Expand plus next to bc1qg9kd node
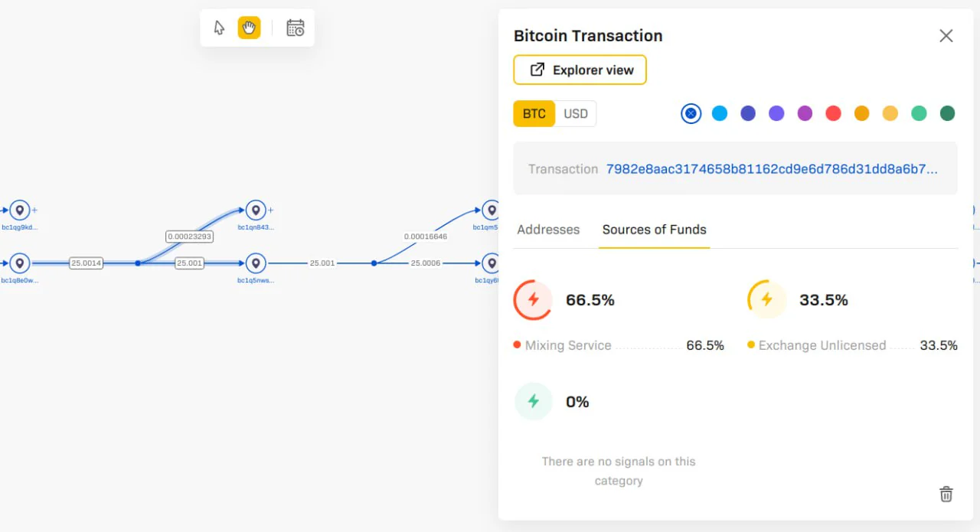Viewport: 980px width, 532px height. [34, 210]
